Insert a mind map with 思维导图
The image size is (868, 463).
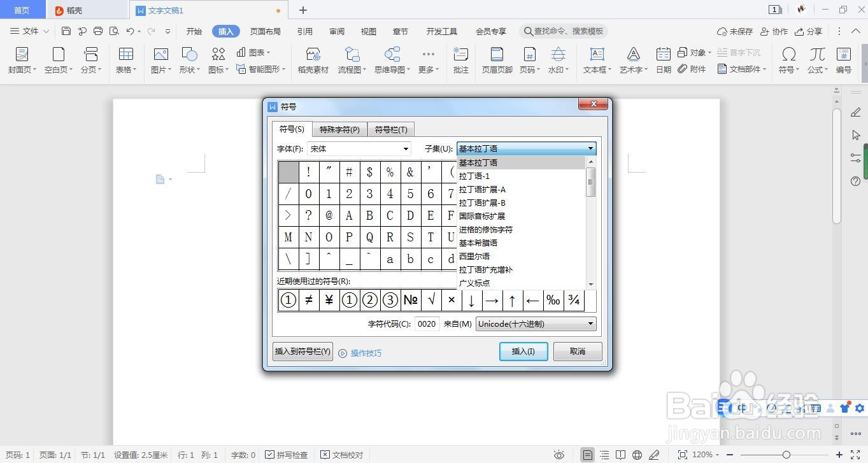pos(390,61)
